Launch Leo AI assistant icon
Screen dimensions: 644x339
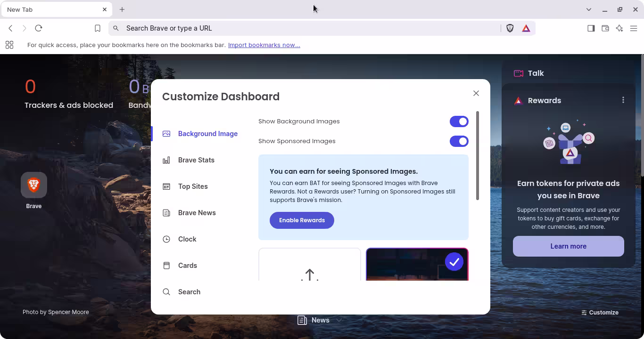(x=619, y=28)
